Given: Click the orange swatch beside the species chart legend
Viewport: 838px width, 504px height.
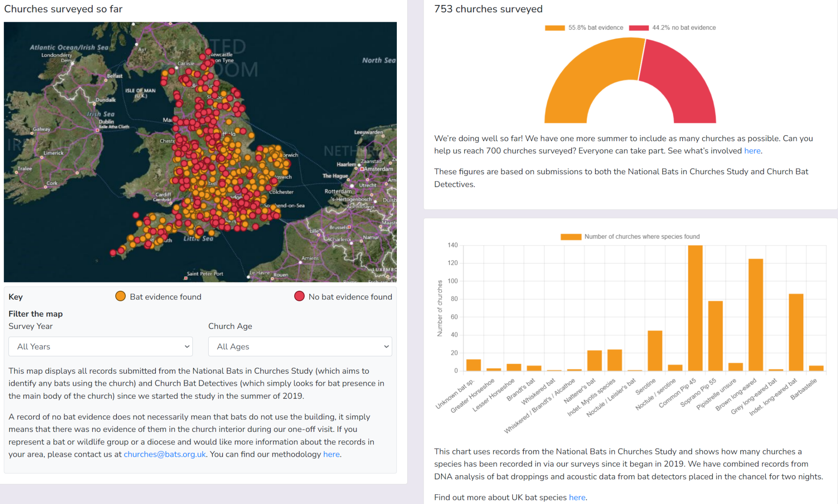Looking at the screenshot, I should click(571, 236).
